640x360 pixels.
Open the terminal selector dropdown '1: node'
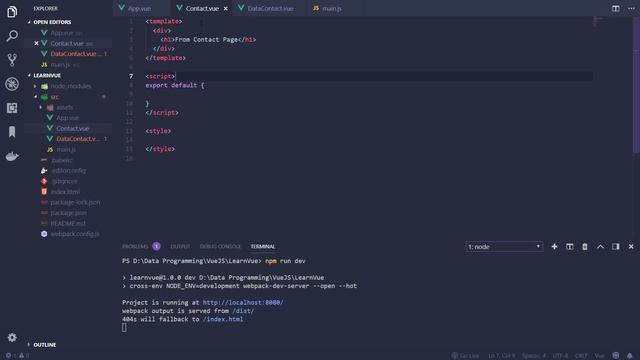tap(504, 247)
